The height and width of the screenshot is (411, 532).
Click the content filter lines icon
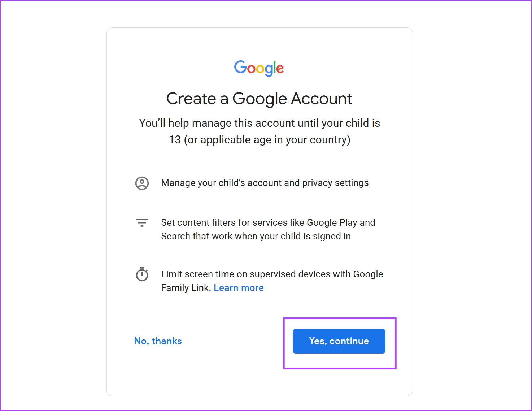point(142,222)
